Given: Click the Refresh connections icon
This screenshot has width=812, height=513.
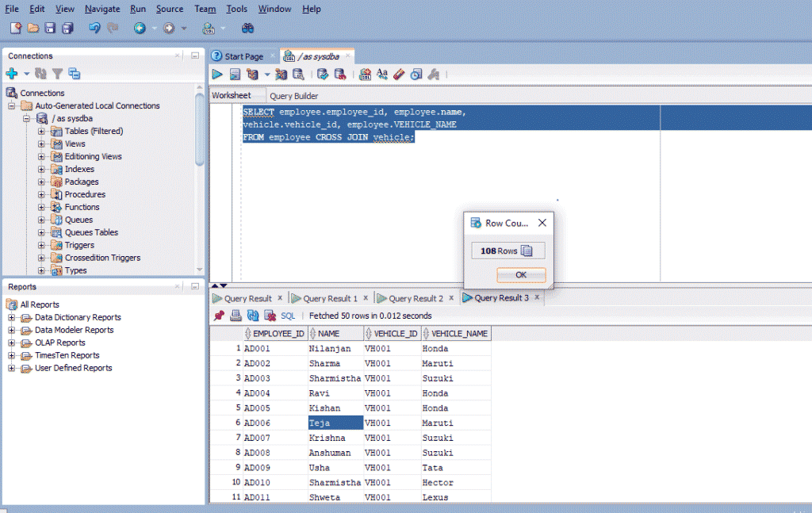Looking at the screenshot, I should click(x=40, y=74).
